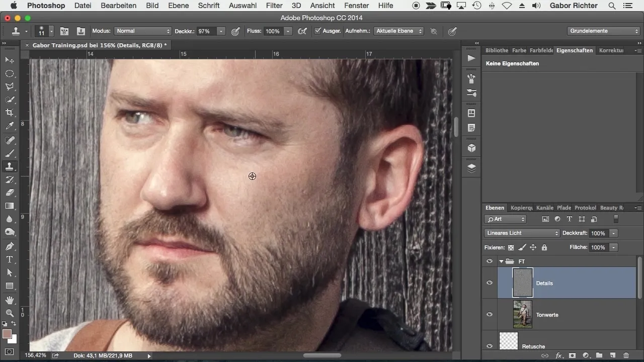Open the Clone Source panel from options bar
Image resolution: width=644 pixels, height=362 pixels.
(80, 31)
